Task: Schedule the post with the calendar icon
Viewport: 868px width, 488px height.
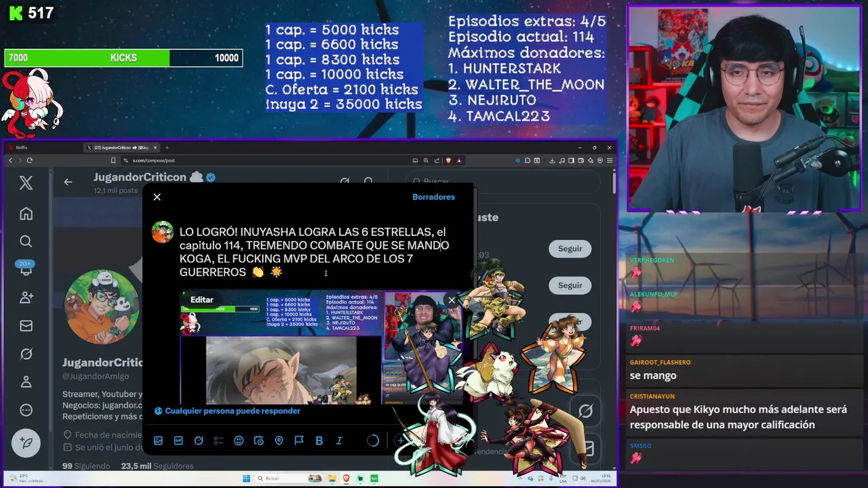Action: pyautogui.click(x=258, y=441)
